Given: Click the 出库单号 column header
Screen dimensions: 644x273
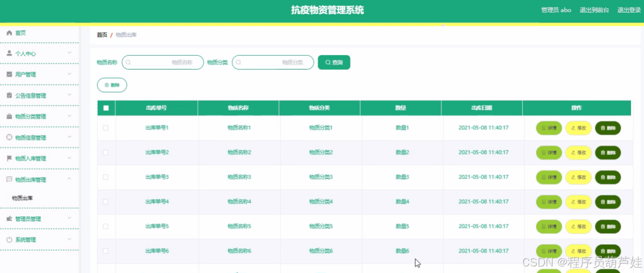Looking at the screenshot, I should tap(156, 108).
